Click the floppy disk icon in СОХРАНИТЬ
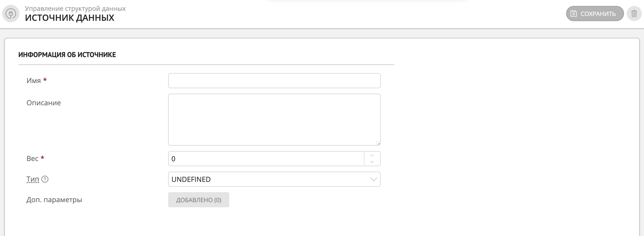The image size is (644, 236). tap(574, 14)
